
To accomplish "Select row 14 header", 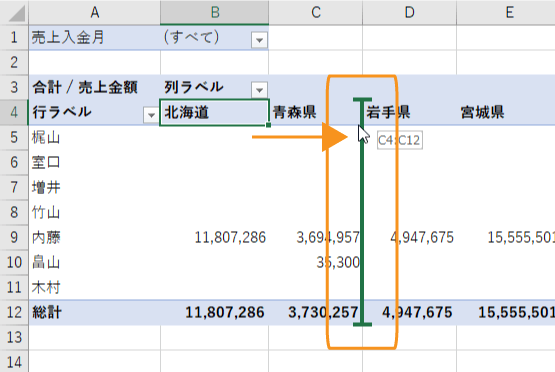I will (14, 361).
